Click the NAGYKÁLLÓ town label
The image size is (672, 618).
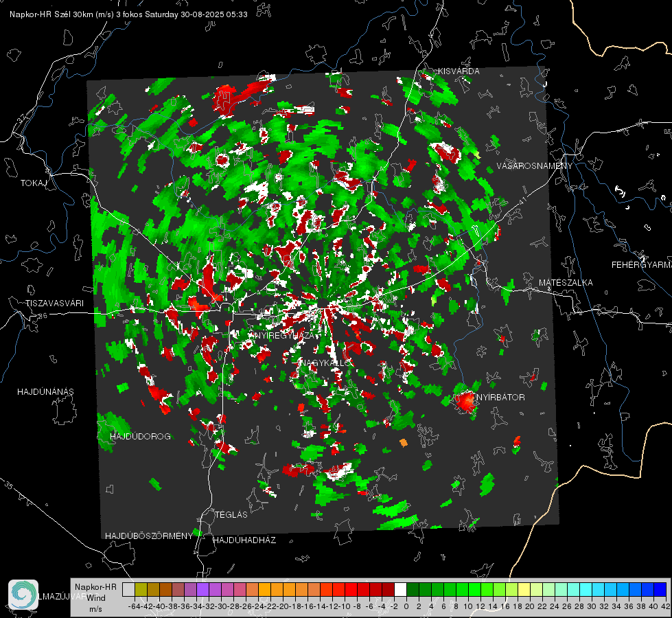(326, 363)
